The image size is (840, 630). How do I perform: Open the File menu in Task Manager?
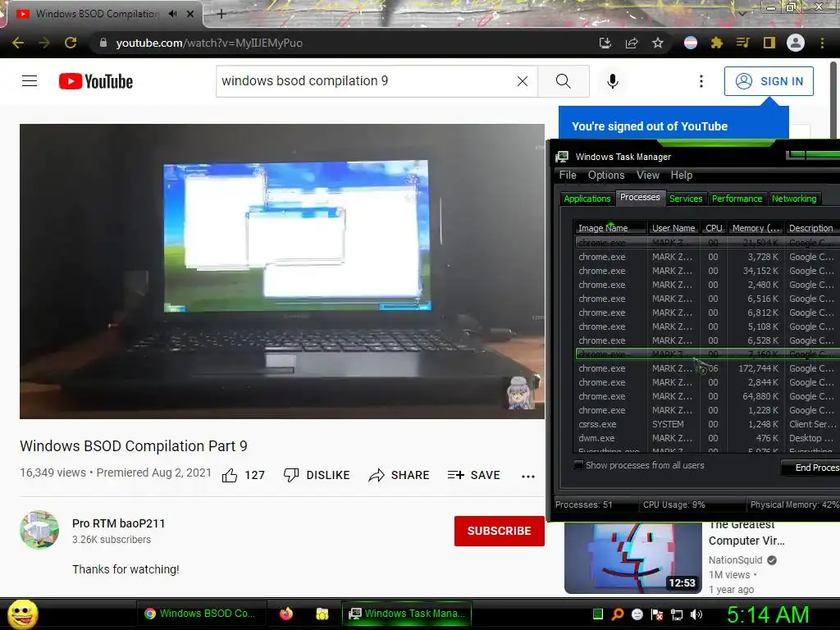[568, 176]
